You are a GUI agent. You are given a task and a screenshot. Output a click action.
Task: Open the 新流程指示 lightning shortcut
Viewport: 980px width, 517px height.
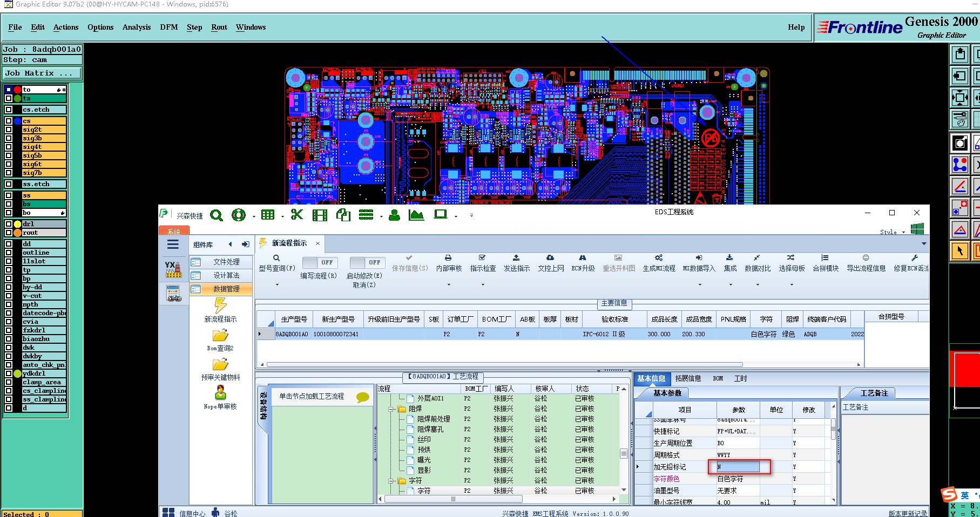coord(220,305)
